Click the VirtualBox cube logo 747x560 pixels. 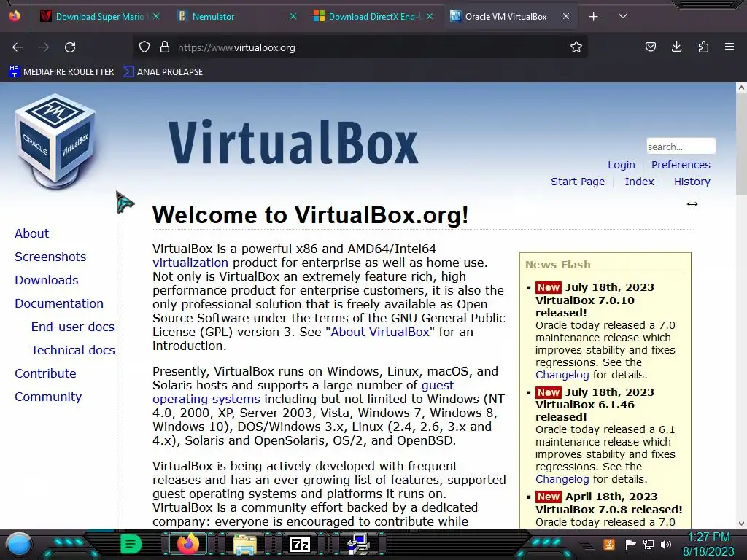coord(55,141)
